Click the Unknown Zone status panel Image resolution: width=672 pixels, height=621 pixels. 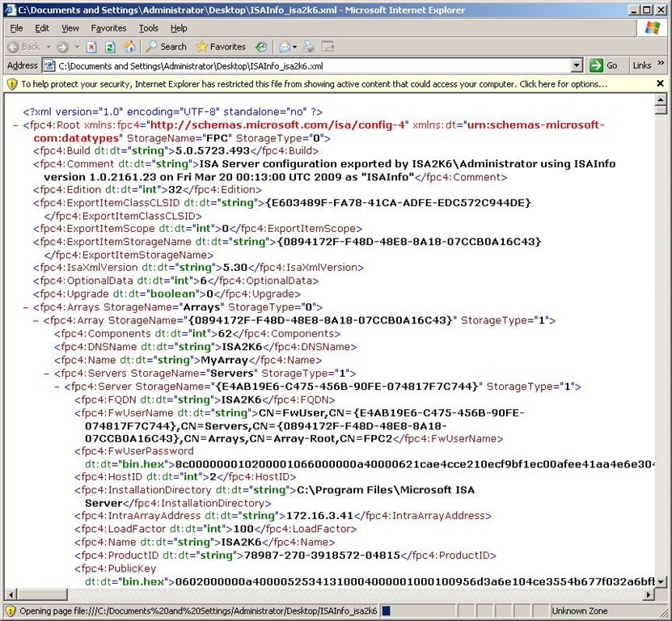point(602,610)
